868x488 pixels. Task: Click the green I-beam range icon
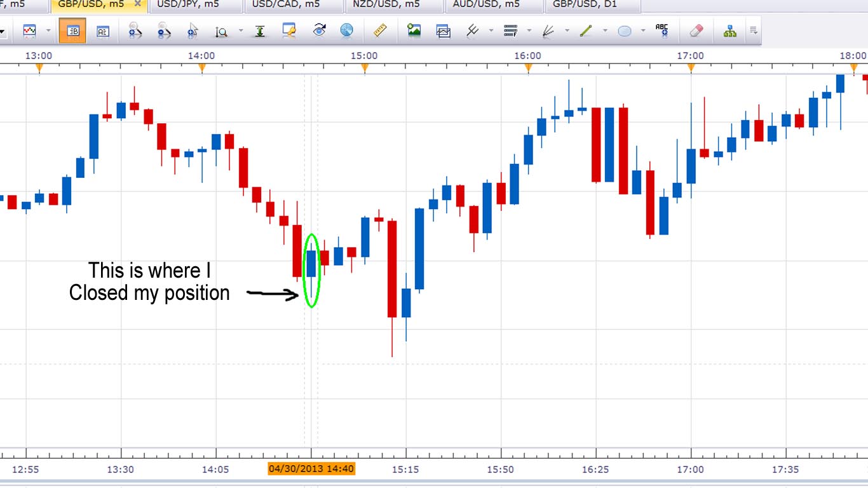pyautogui.click(x=259, y=30)
